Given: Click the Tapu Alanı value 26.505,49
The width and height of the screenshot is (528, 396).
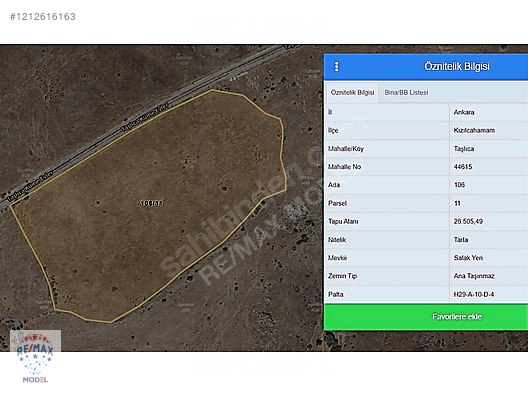Looking at the screenshot, I should tap(468, 221).
